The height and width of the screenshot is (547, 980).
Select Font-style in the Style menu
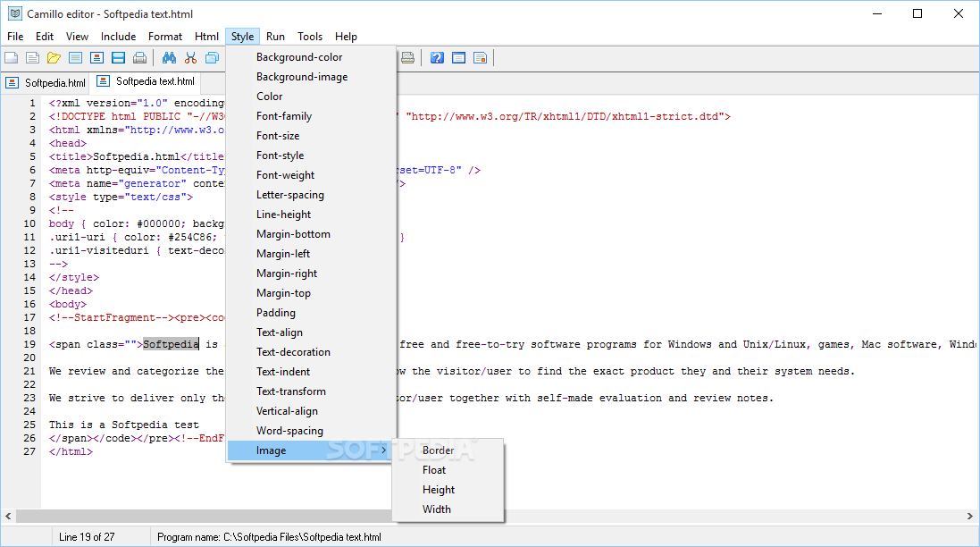(311, 156)
